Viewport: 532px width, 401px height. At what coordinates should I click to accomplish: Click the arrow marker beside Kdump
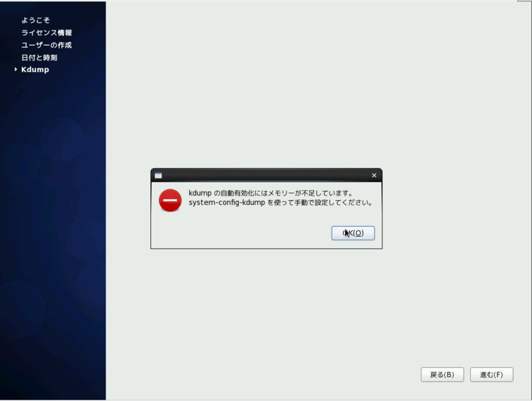click(x=15, y=70)
